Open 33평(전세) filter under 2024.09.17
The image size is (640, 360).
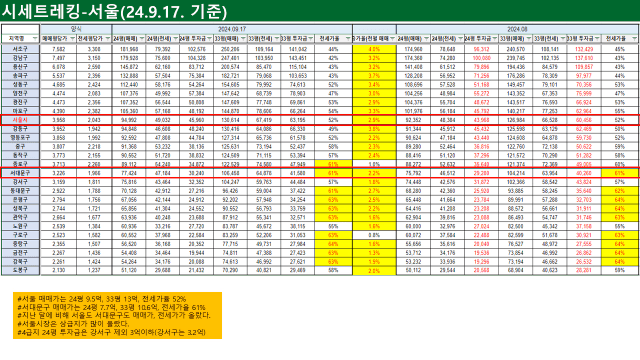(277, 38)
